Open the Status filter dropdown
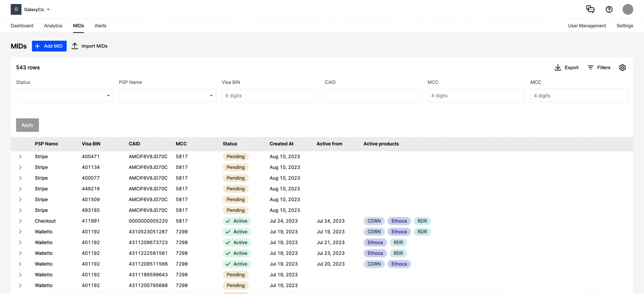 coord(64,95)
